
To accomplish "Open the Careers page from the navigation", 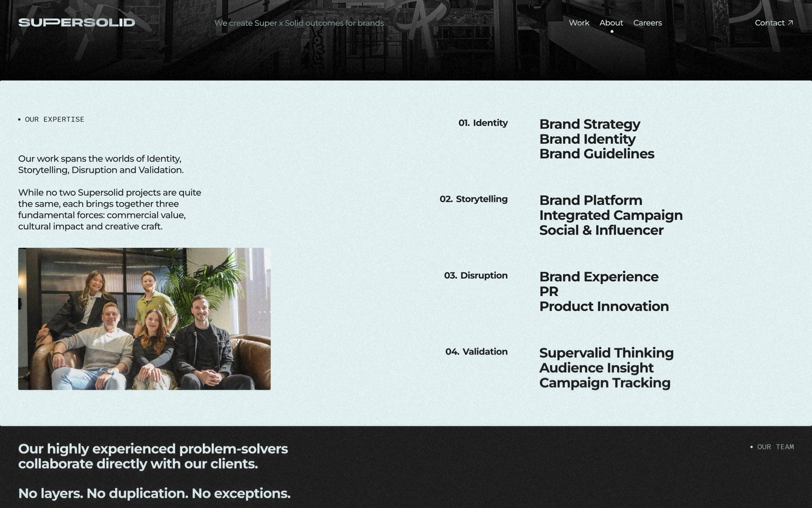I will coord(647,22).
